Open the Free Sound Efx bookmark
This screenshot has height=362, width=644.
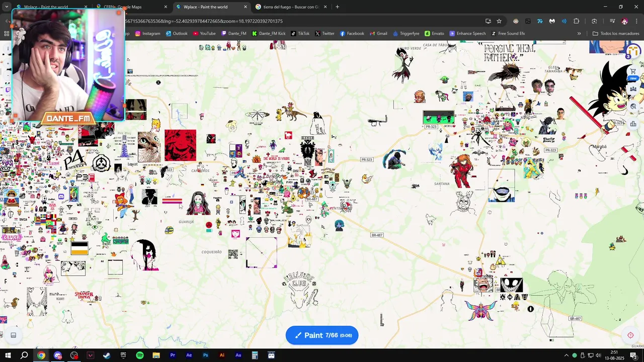pyautogui.click(x=508, y=34)
